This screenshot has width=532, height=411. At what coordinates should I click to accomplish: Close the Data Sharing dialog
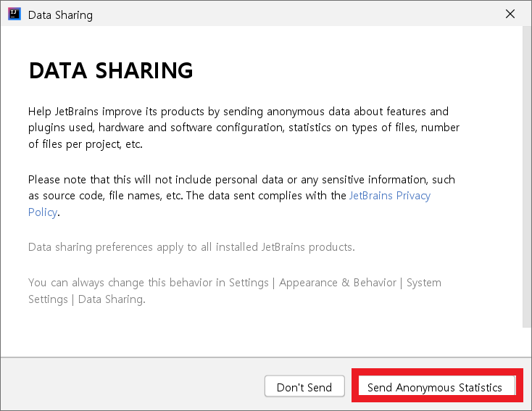pyautogui.click(x=510, y=14)
